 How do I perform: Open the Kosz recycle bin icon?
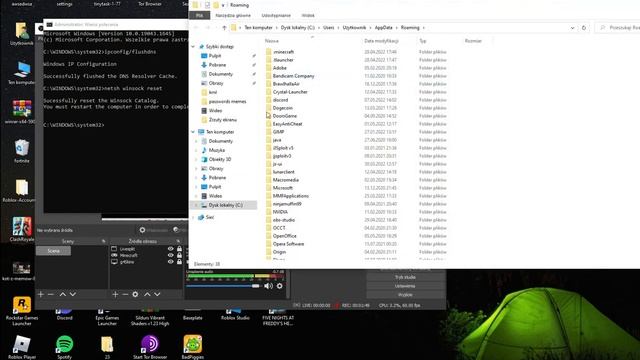pos(22,151)
